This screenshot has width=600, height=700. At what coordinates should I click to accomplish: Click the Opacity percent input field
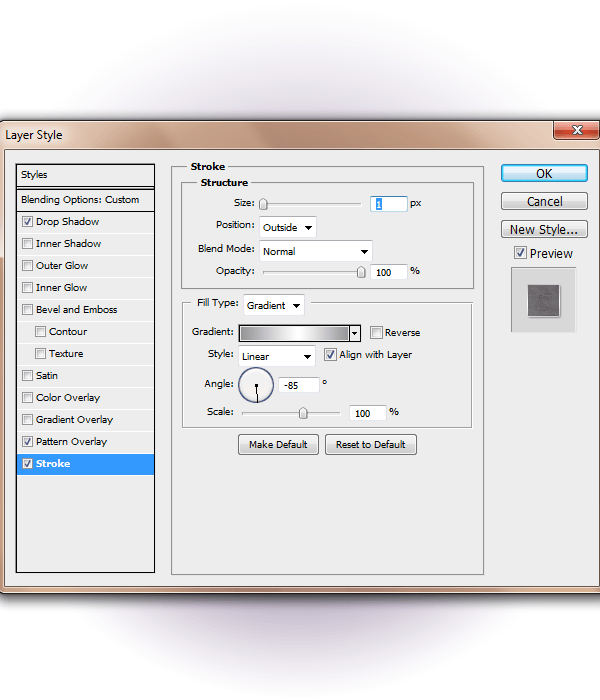[388, 272]
